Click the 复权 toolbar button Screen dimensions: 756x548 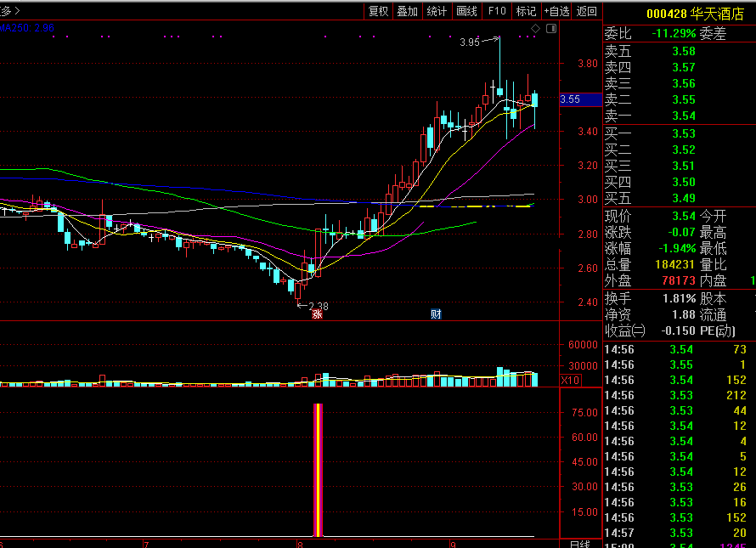pos(378,11)
